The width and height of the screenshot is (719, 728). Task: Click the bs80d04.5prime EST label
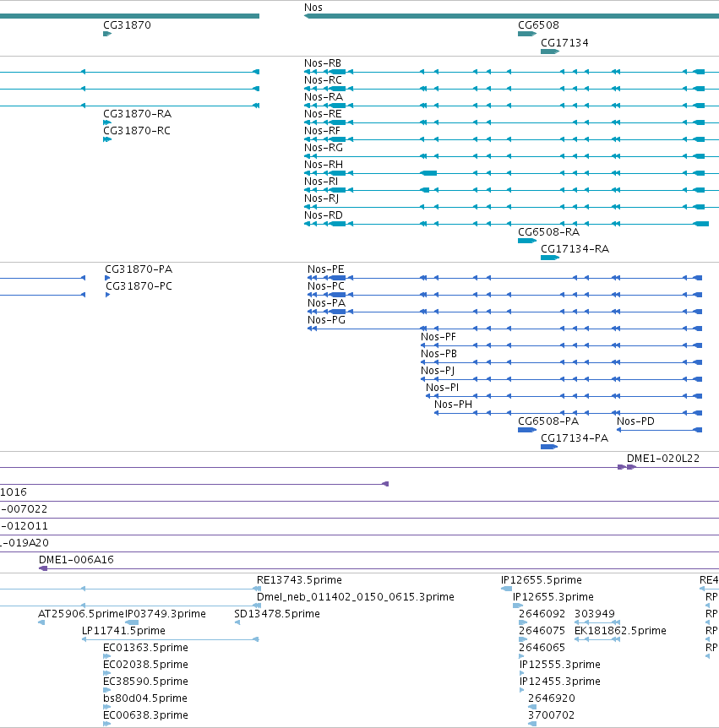[x=145, y=698]
